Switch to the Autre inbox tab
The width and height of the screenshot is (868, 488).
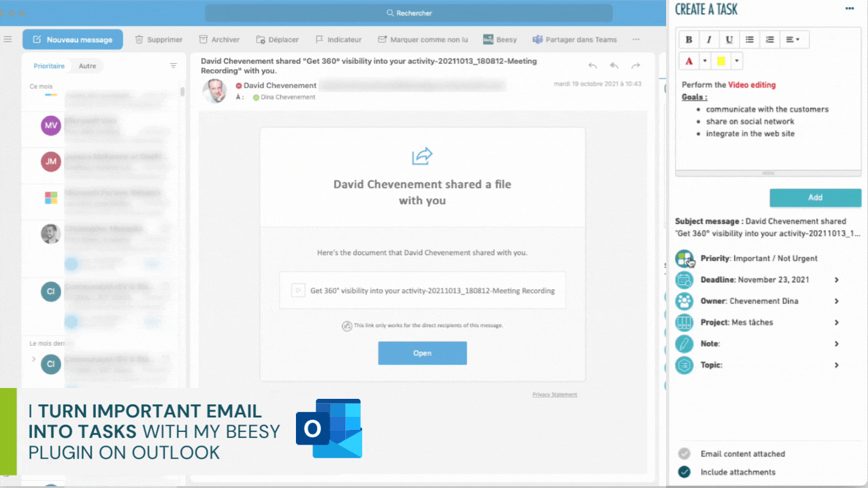point(87,66)
